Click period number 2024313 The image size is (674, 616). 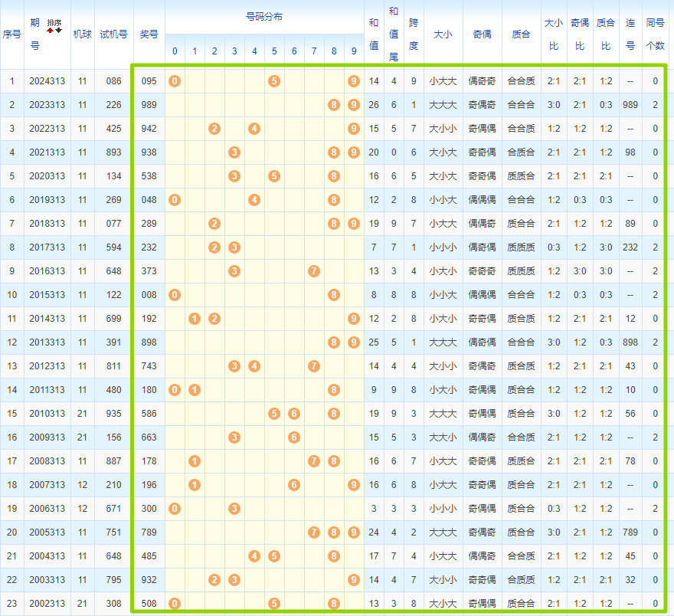[x=47, y=81]
